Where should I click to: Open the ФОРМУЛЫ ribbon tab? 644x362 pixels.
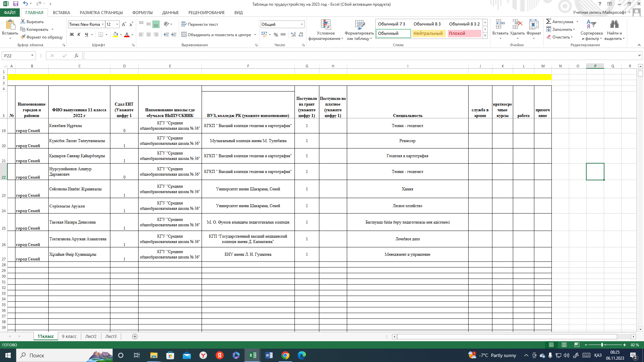pos(143,12)
